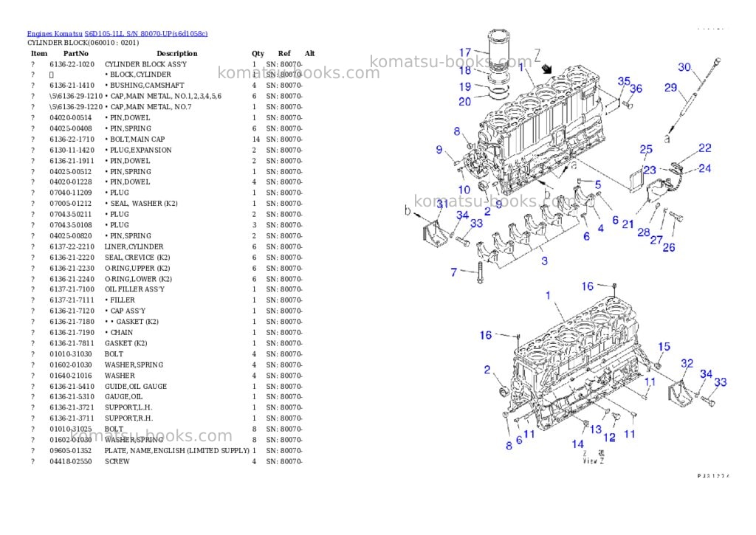Screen dimensions: 756x535
Task: Click callout number 25 in diagram
Action: click(646, 149)
